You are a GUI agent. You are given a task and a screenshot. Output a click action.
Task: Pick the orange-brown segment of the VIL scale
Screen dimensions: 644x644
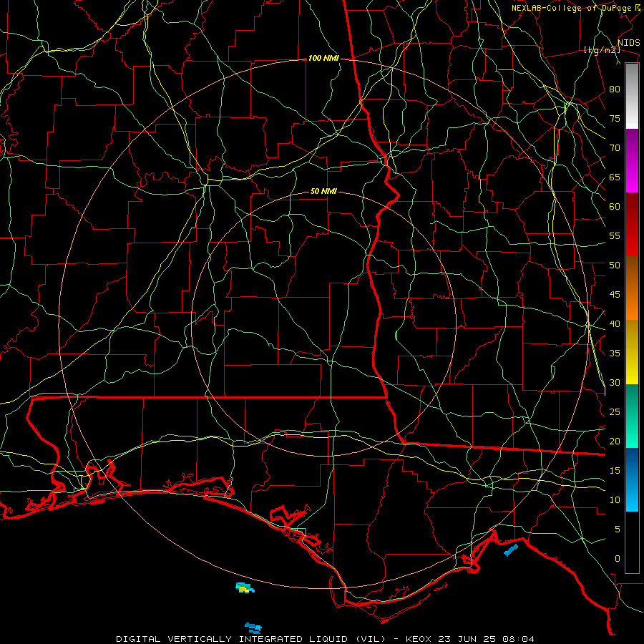[x=632, y=288]
